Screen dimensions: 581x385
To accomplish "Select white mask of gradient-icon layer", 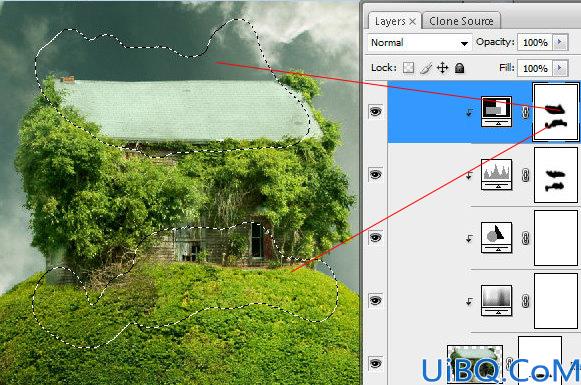I will 556,301.
